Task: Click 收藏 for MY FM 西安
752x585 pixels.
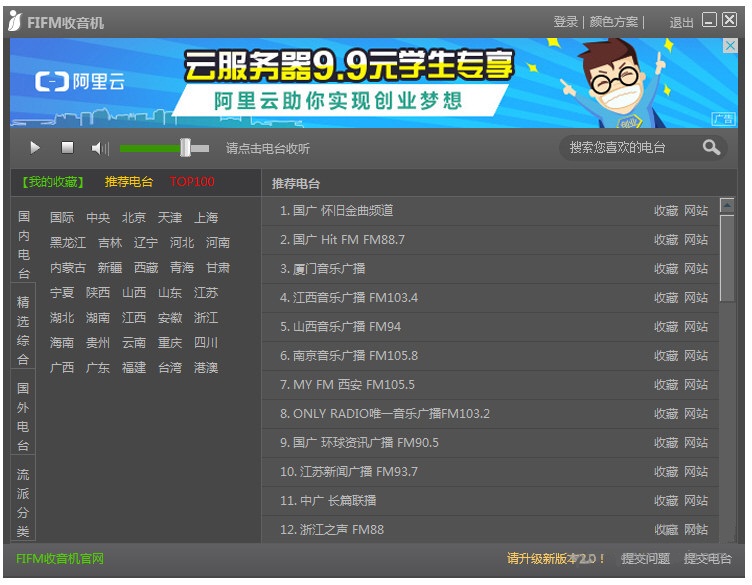Action: point(666,385)
